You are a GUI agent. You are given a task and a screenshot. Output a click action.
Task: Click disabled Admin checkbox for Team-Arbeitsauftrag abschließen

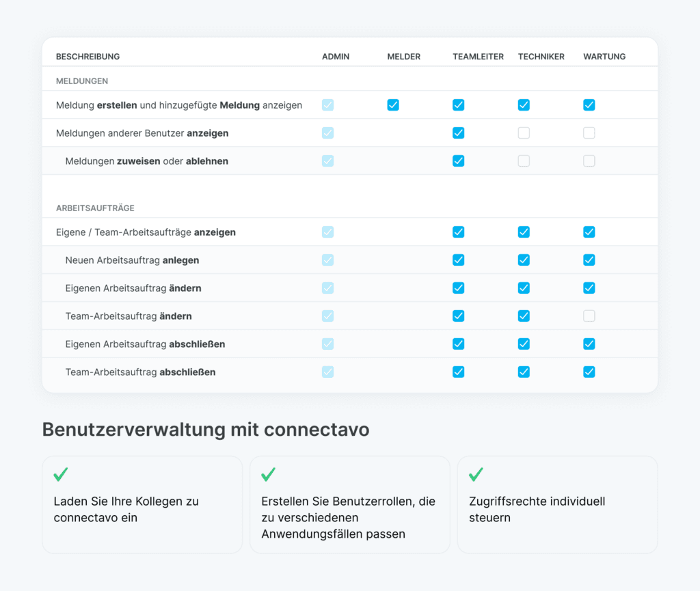click(x=328, y=372)
